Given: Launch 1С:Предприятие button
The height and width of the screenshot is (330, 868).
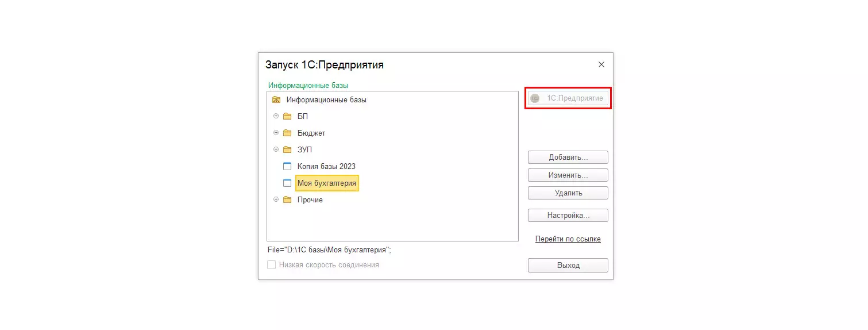Looking at the screenshot, I should click(x=568, y=98).
